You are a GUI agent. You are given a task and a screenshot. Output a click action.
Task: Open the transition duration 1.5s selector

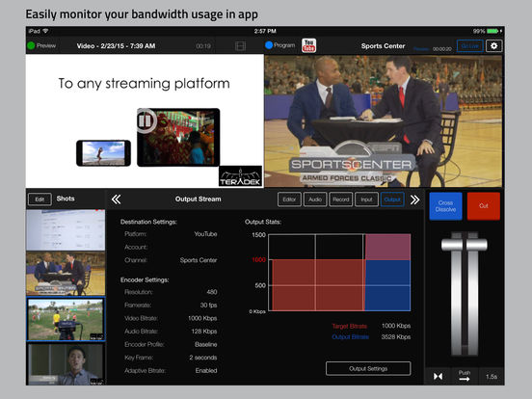point(492,377)
